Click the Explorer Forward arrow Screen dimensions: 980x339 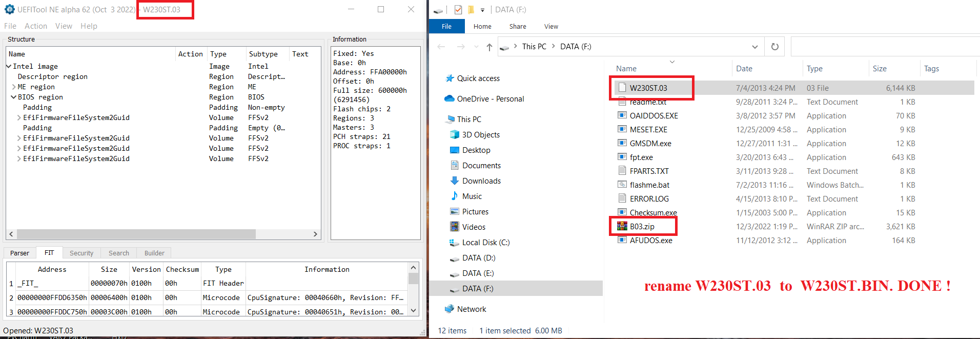461,47
